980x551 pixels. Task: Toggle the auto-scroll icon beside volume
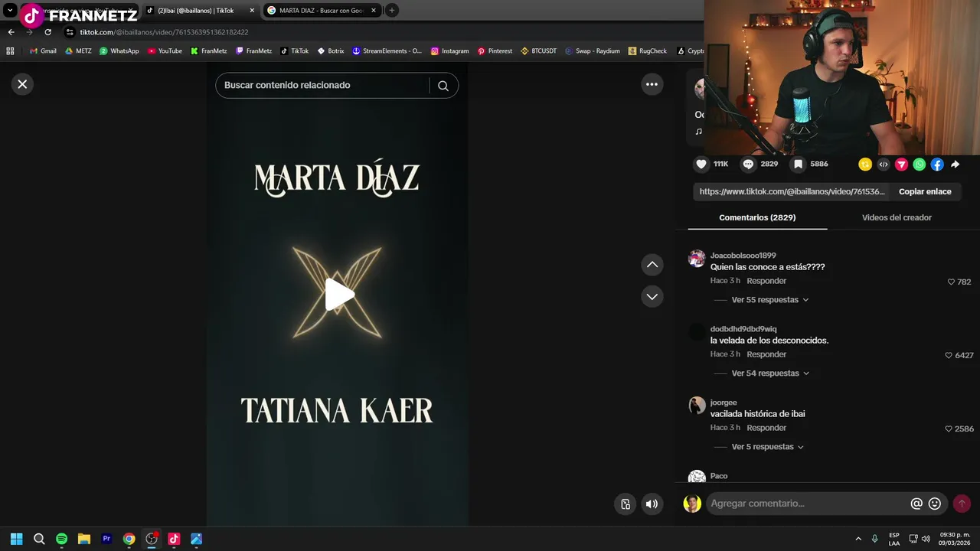click(x=626, y=504)
